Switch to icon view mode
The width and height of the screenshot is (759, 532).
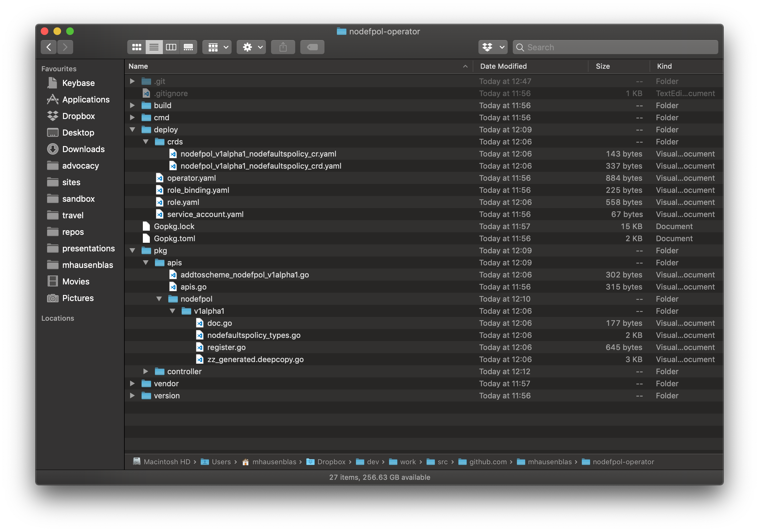point(136,47)
